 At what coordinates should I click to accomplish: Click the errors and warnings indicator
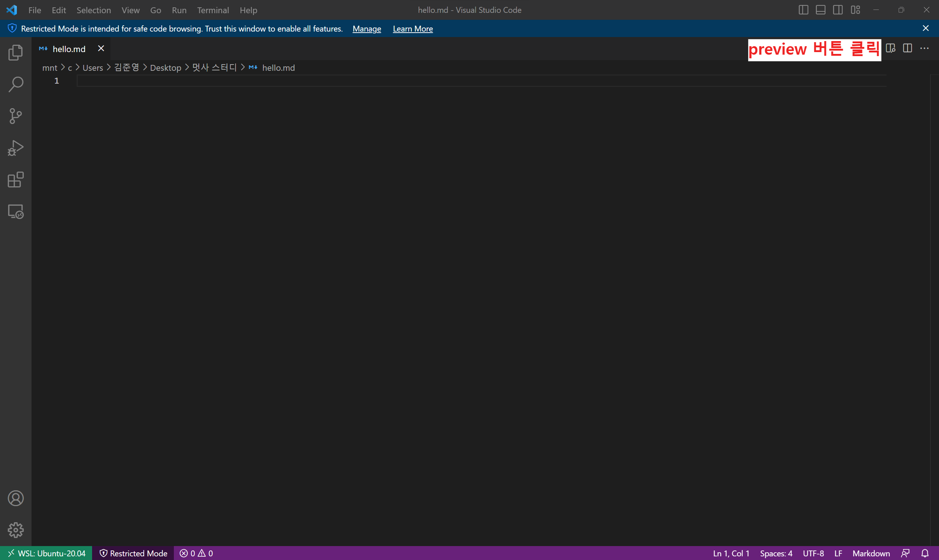[196, 553]
